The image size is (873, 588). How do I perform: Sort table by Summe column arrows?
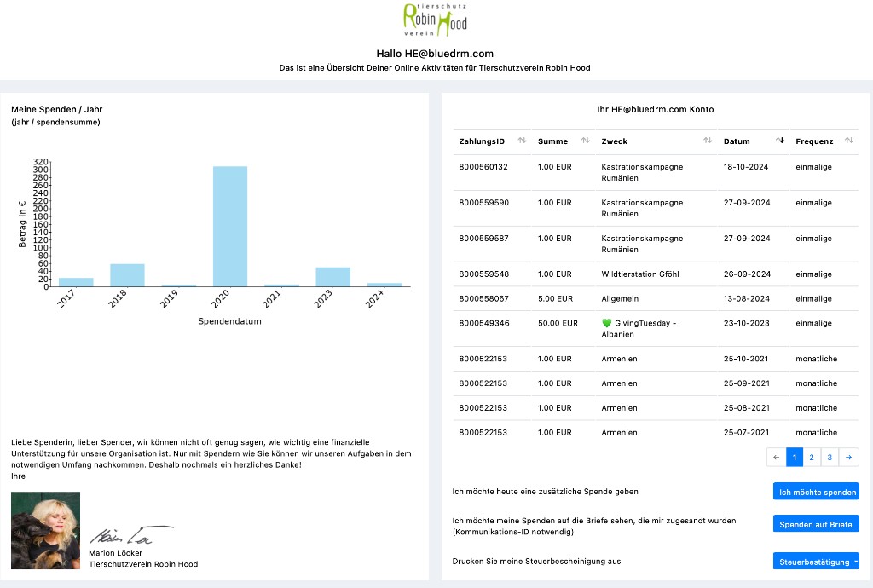point(586,141)
